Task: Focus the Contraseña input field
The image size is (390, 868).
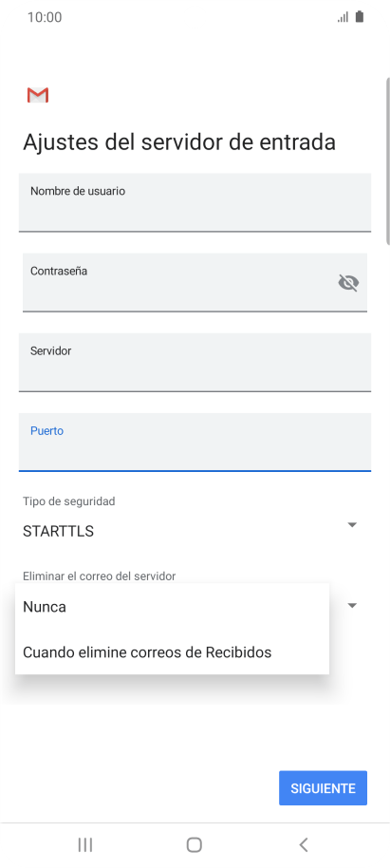Action: click(195, 282)
